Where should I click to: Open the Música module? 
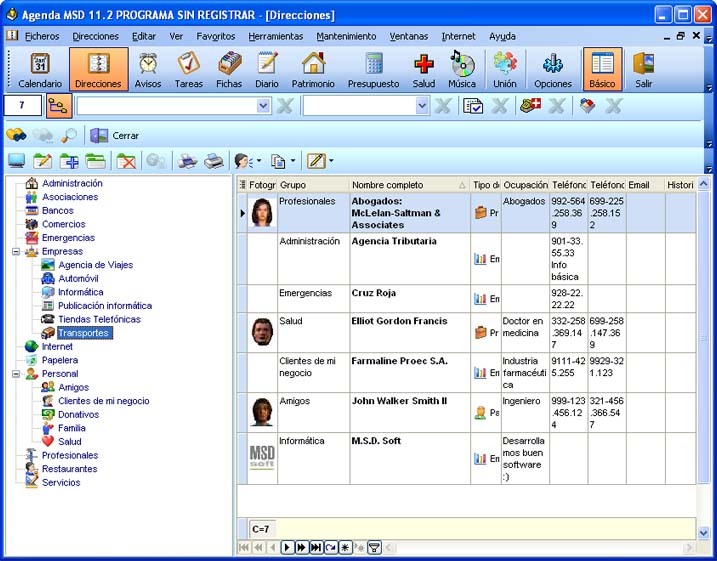click(x=462, y=69)
